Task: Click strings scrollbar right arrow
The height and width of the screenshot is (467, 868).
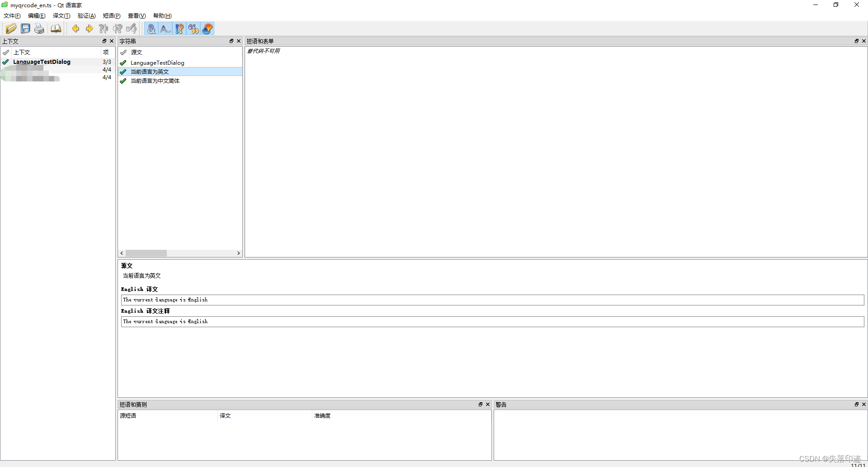Action: pyautogui.click(x=239, y=253)
